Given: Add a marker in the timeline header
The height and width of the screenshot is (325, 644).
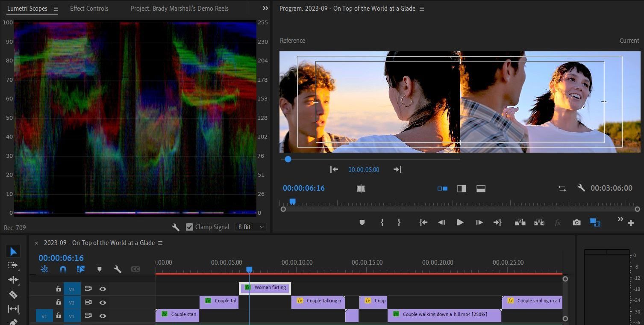Looking at the screenshot, I should [x=100, y=269].
